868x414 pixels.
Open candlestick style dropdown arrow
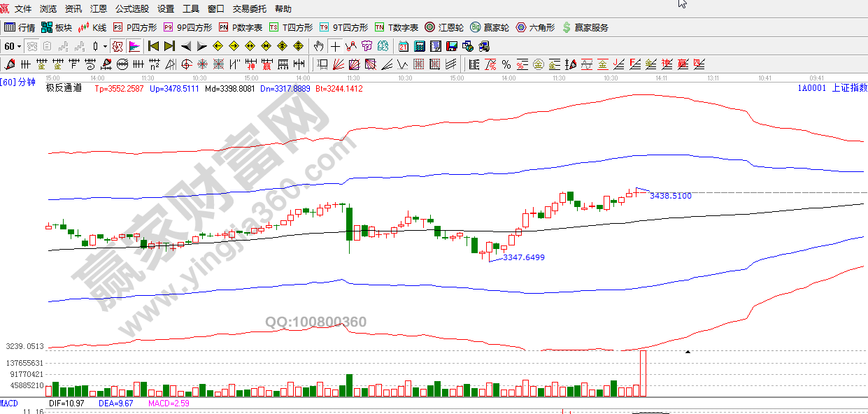106,47
